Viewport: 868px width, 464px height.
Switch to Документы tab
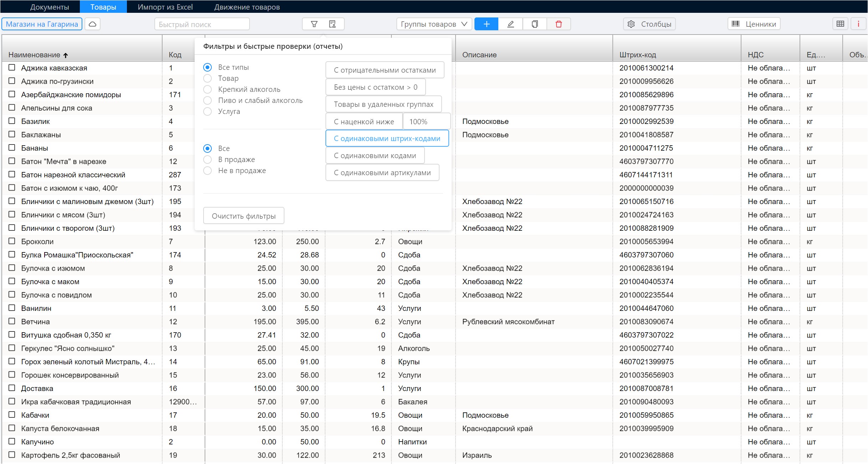(50, 7)
